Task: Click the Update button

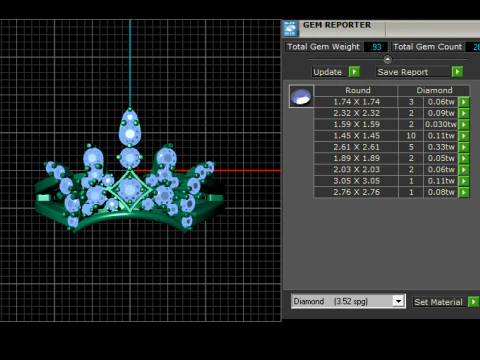Action: click(329, 72)
